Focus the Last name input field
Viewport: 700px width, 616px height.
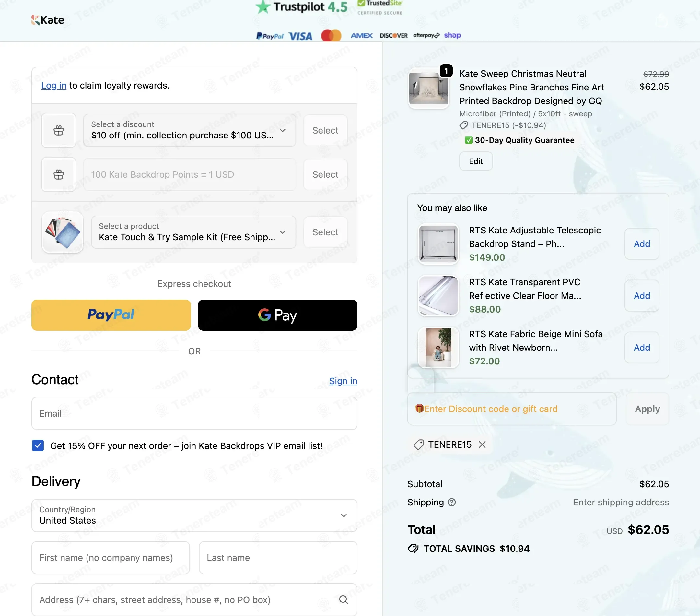[x=278, y=557]
